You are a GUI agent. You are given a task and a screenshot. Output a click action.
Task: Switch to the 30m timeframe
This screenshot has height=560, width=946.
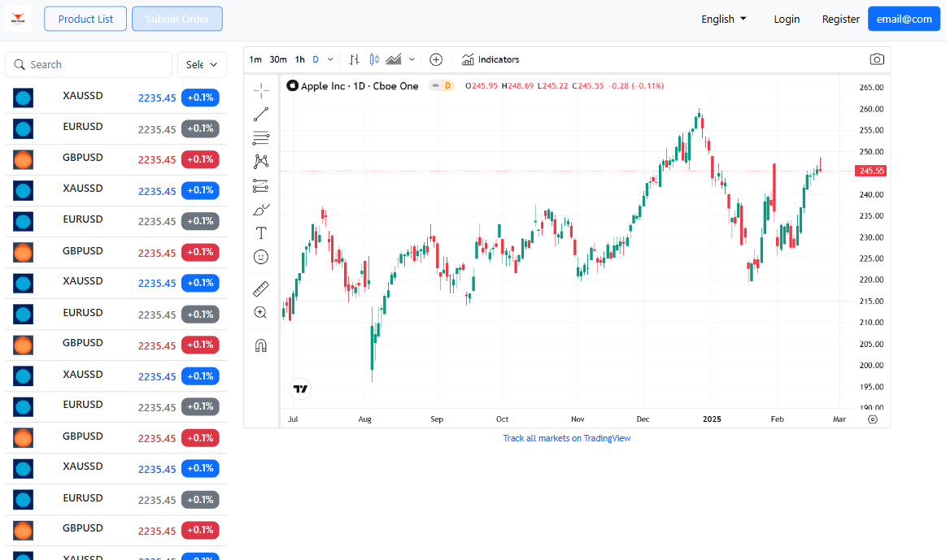tap(278, 59)
